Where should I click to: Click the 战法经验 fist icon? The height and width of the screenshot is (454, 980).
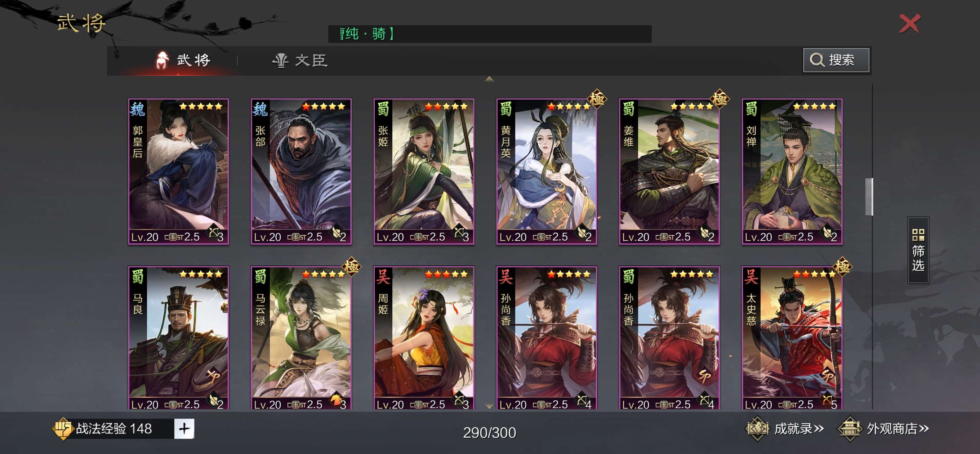pyautogui.click(x=62, y=428)
